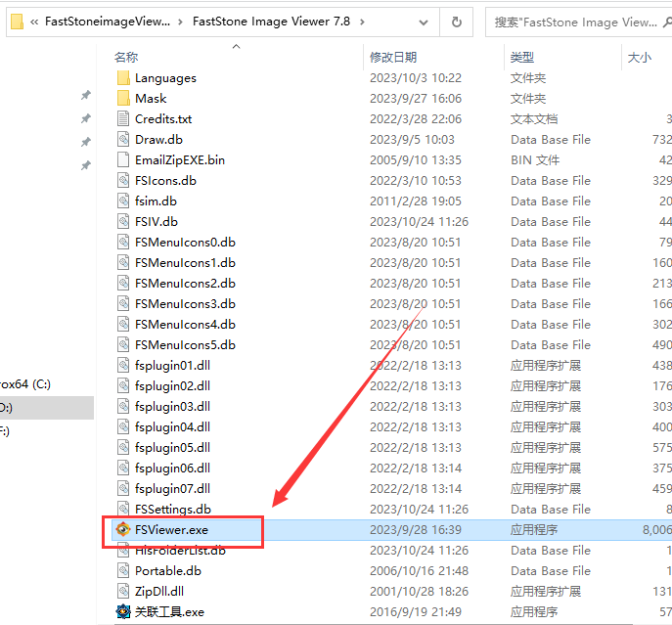Select the F: drive in sidebar

[4, 430]
